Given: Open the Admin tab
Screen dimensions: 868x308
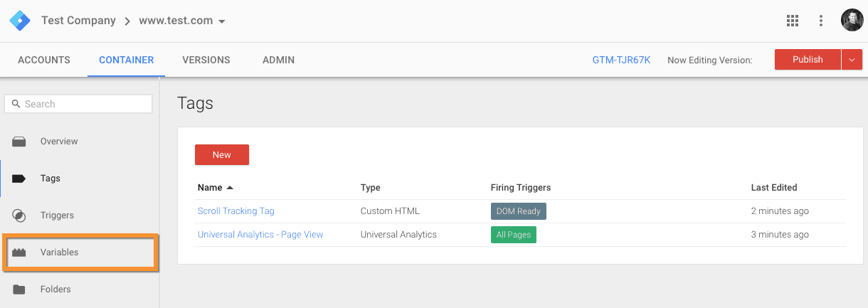Looking at the screenshot, I should [278, 60].
